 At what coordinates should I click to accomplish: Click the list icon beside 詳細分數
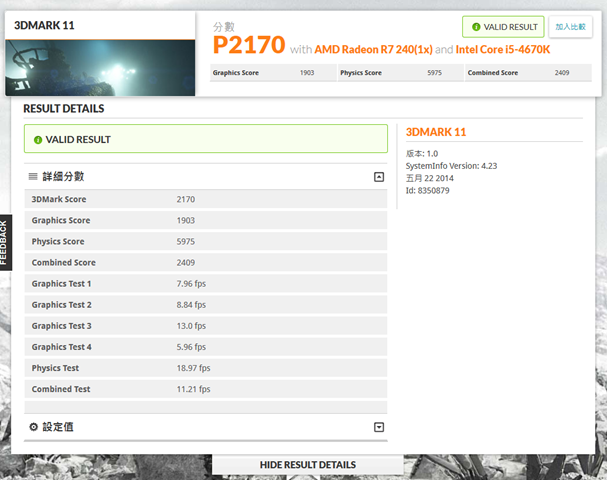[33, 177]
